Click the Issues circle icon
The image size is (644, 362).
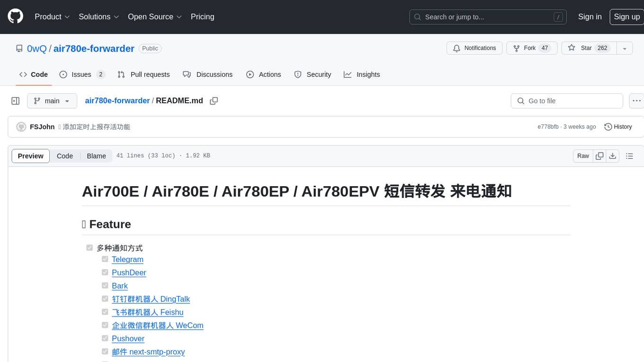pos(63,74)
